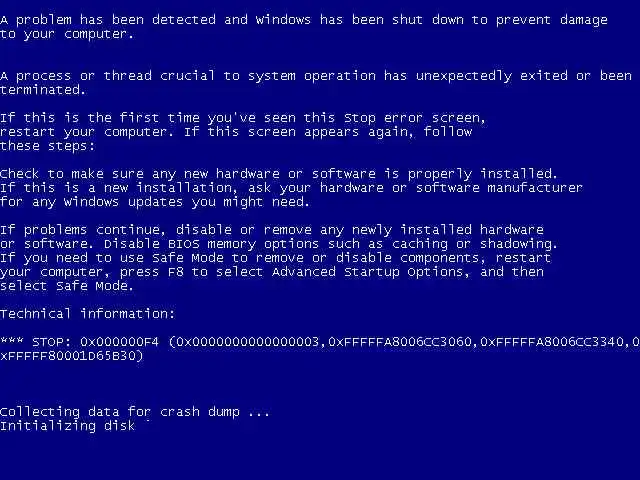Click the word 'F8' in instructions
The image size is (640, 480).
click(x=176, y=272)
